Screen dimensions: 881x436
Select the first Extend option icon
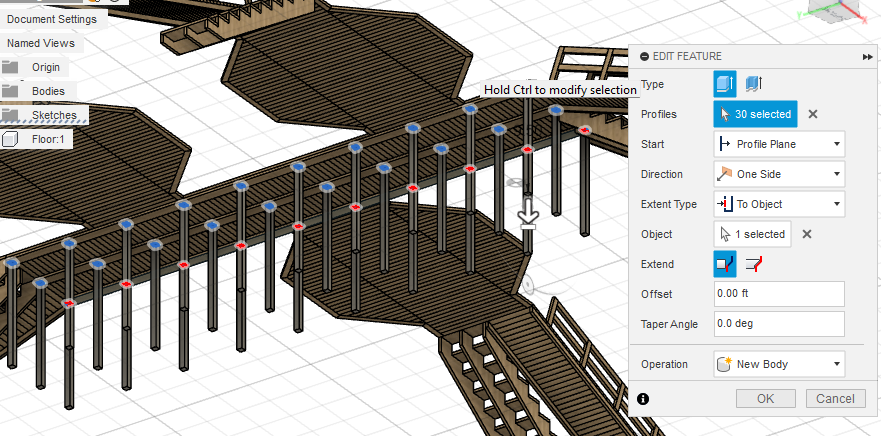tap(725, 264)
